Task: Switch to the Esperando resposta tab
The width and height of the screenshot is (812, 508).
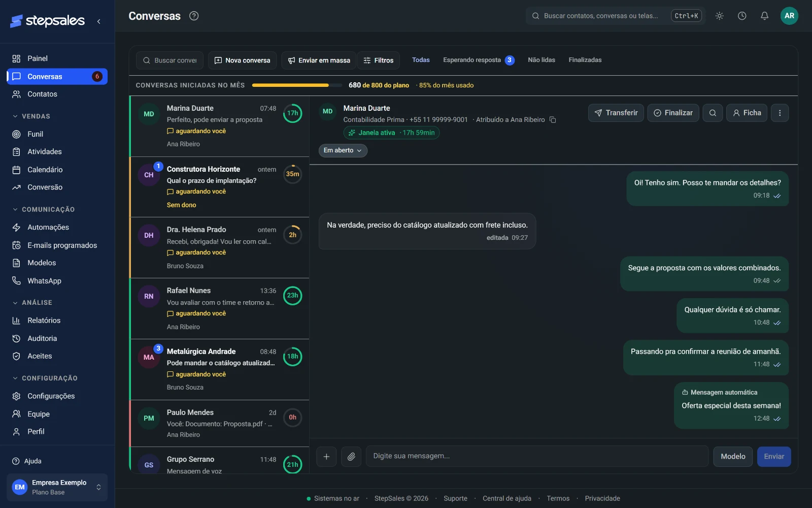Action: click(x=479, y=60)
